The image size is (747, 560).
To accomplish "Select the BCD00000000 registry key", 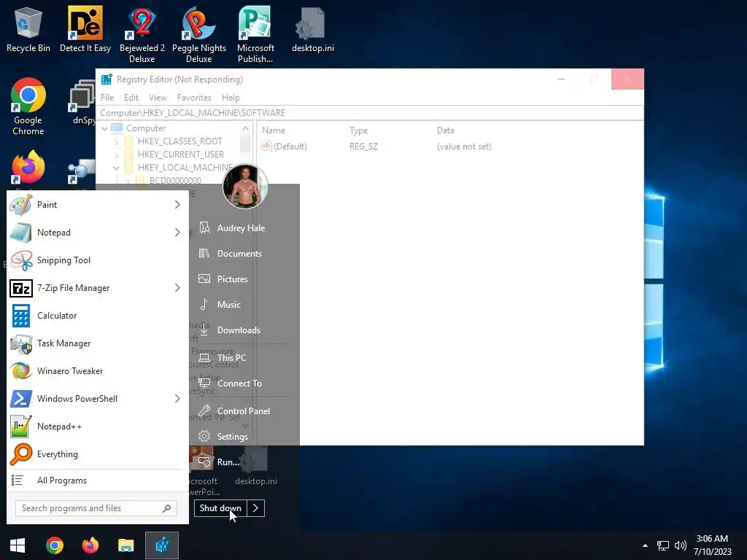I will click(175, 181).
